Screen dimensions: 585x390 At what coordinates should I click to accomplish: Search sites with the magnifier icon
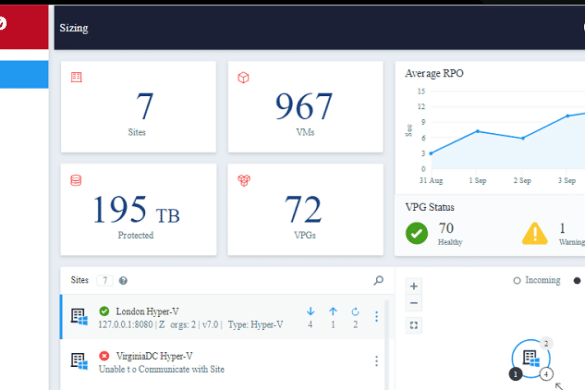point(379,280)
